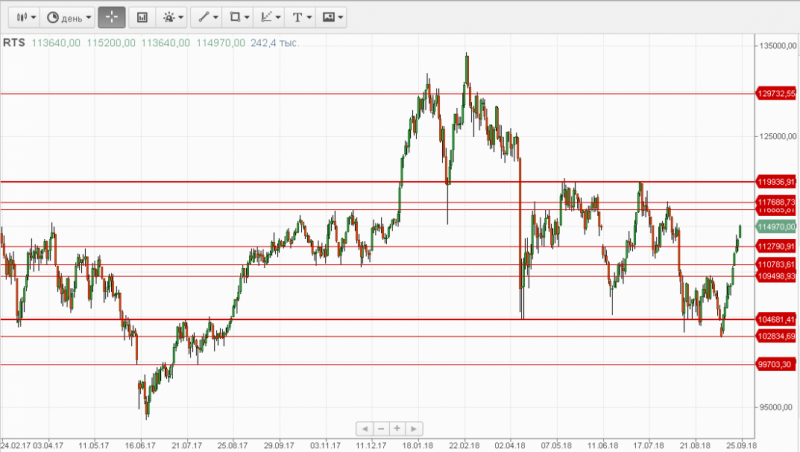Select the 117688,73 level price label
This screenshot has height=452, width=800.
pyautogui.click(x=776, y=202)
